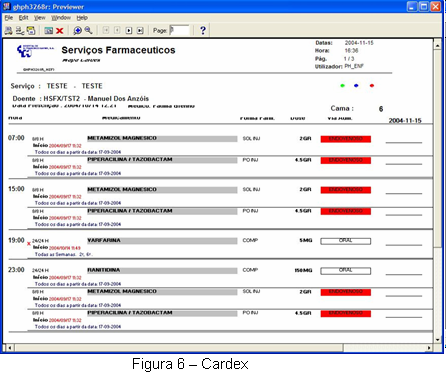Zoom in with the magnifier plus icon
This screenshot has width=446, height=374.
(77, 31)
